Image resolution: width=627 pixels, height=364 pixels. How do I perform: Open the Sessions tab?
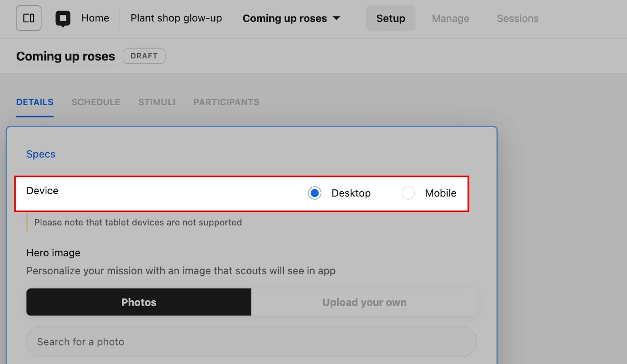[x=517, y=18]
